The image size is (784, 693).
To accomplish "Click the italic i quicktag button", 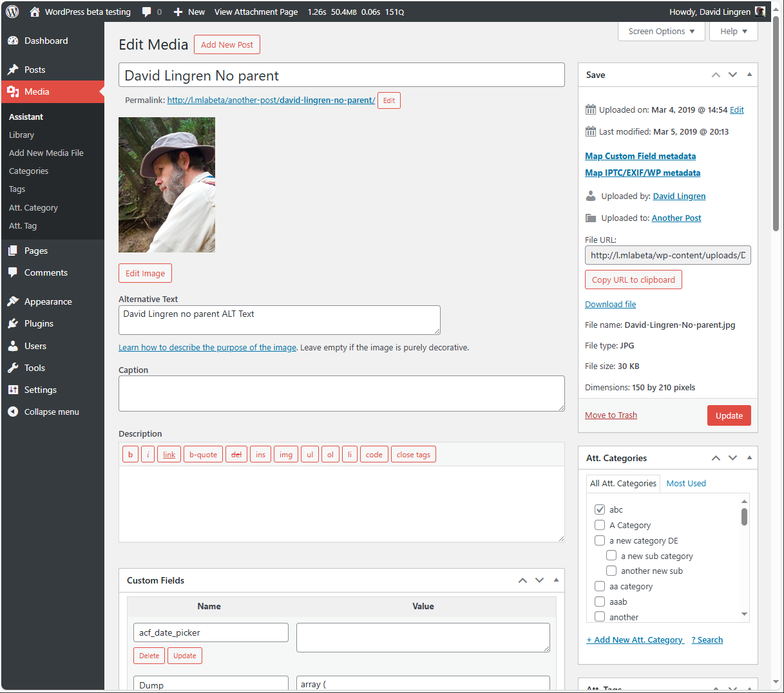I will [x=148, y=454].
